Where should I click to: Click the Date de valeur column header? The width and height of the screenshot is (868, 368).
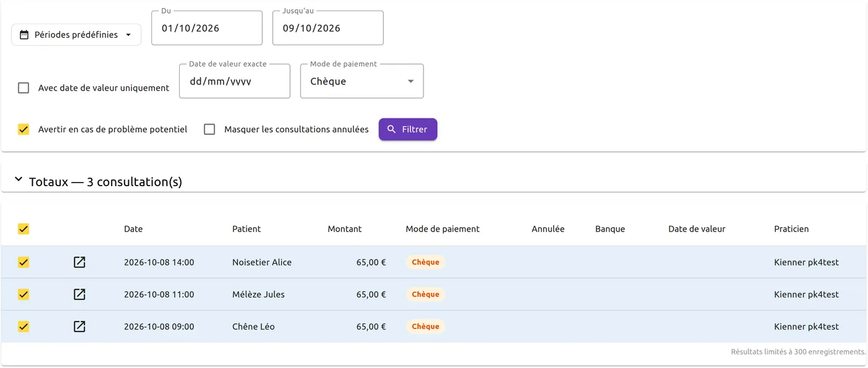click(697, 229)
